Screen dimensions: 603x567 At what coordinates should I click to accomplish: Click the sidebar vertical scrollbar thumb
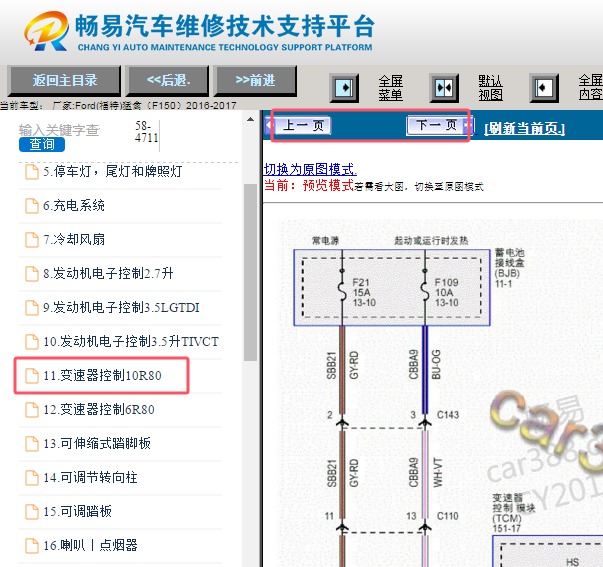(x=250, y=272)
